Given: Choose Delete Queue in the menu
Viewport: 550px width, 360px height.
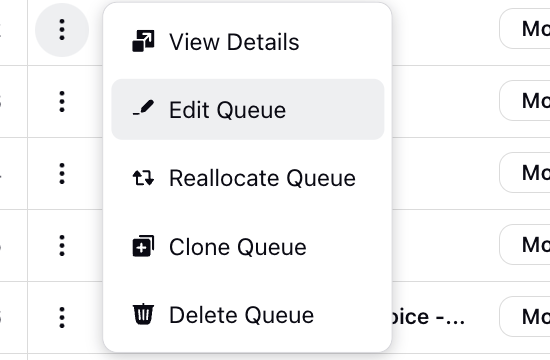Looking at the screenshot, I should (x=248, y=315).
